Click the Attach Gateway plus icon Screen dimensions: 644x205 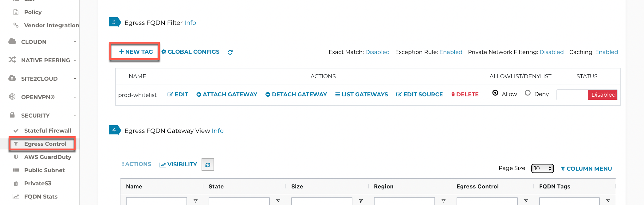click(x=198, y=94)
